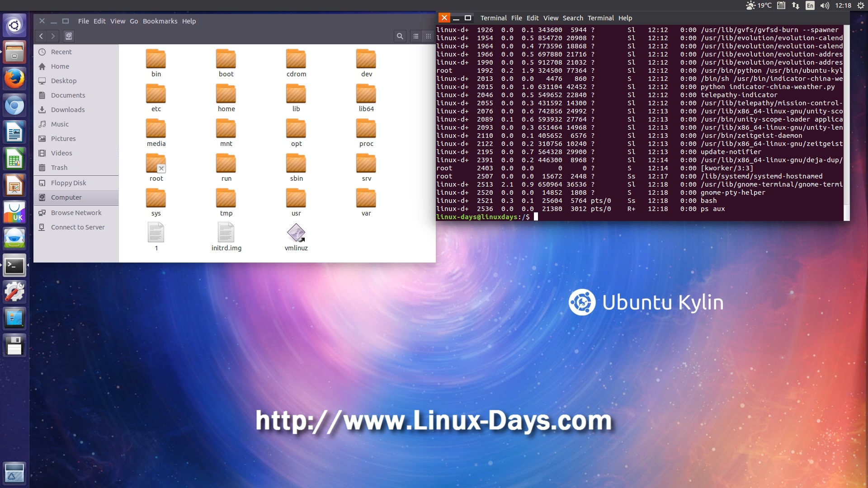Open search in the file manager

click(400, 36)
